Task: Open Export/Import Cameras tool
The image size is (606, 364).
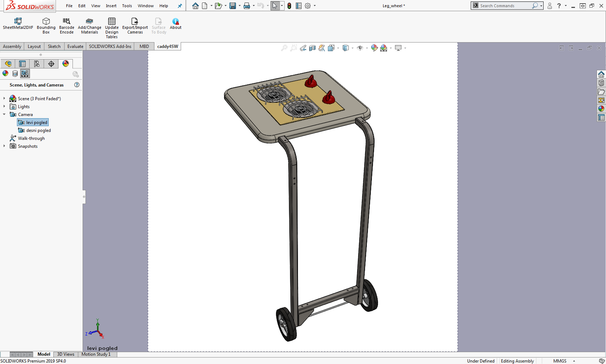Action: coord(135,21)
